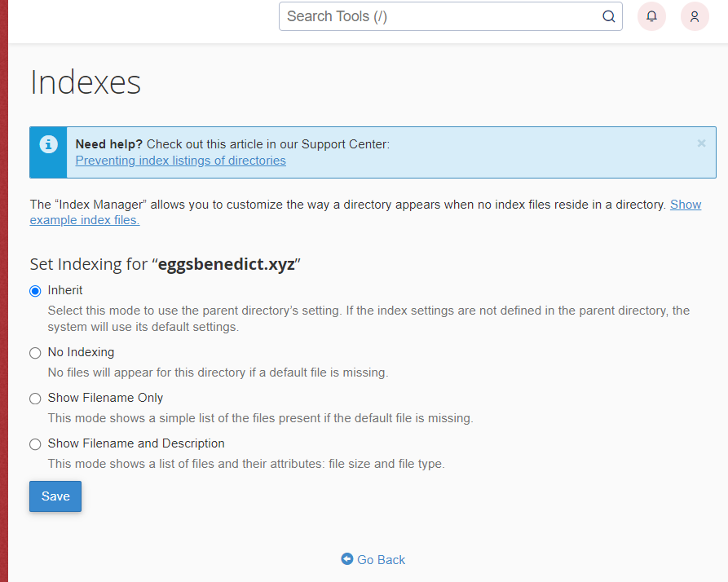Select the Inherit radio button
The image size is (728, 582).
(35, 291)
